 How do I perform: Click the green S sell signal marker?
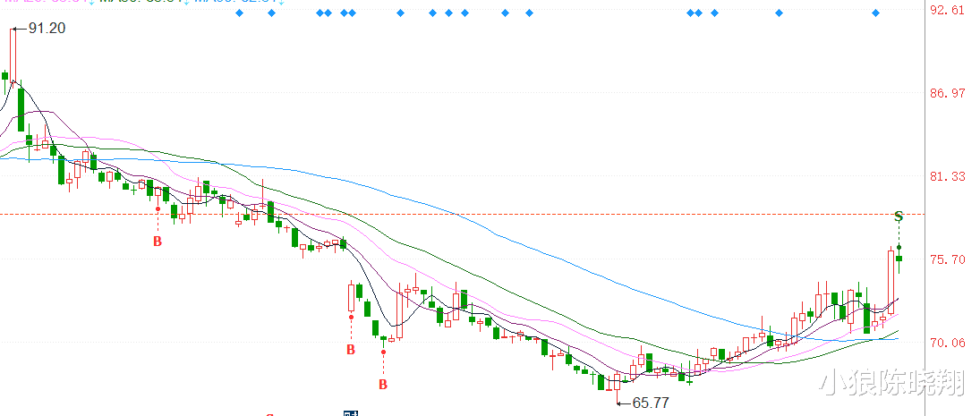899,216
